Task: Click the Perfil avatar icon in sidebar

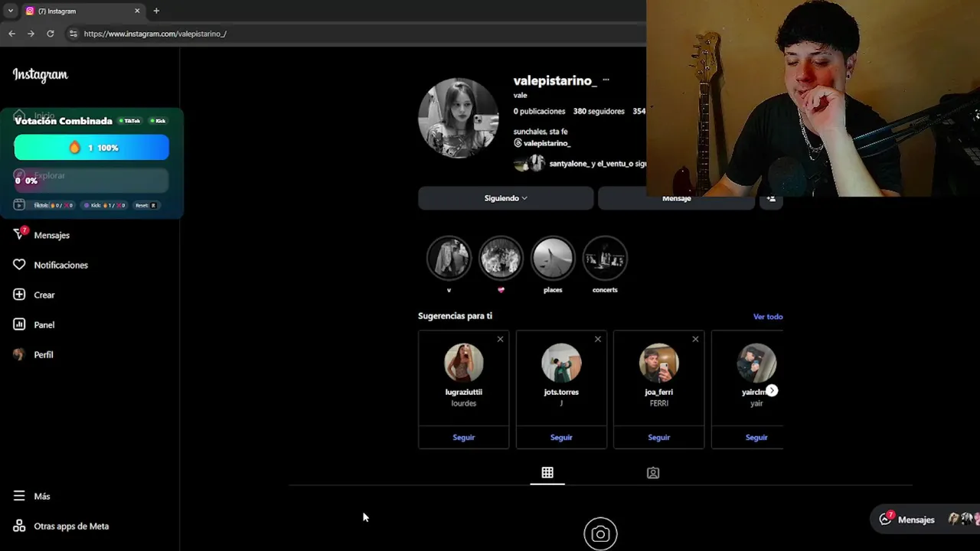Action: click(19, 354)
